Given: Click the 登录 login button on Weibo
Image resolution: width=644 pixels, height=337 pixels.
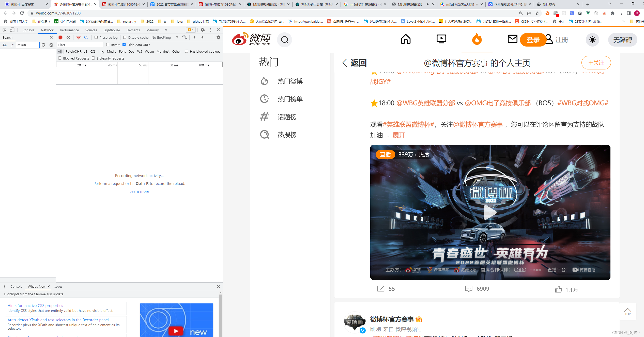Looking at the screenshot, I should pos(532,40).
